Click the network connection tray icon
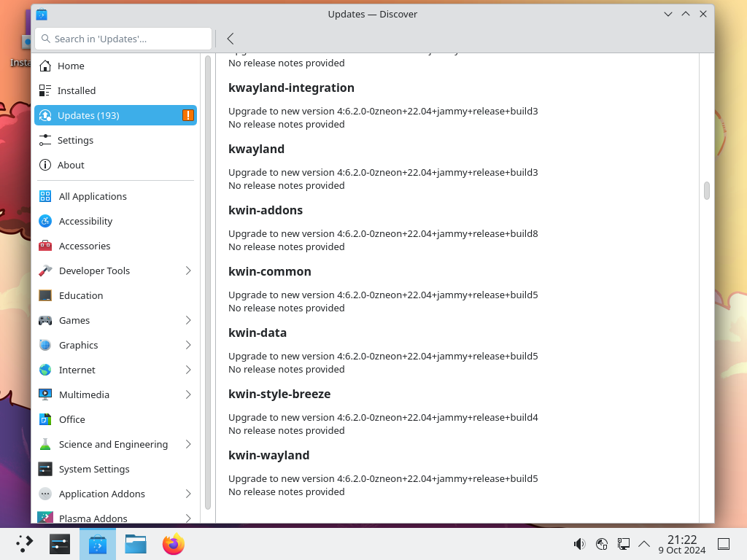 pyautogui.click(x=623, y=544)
